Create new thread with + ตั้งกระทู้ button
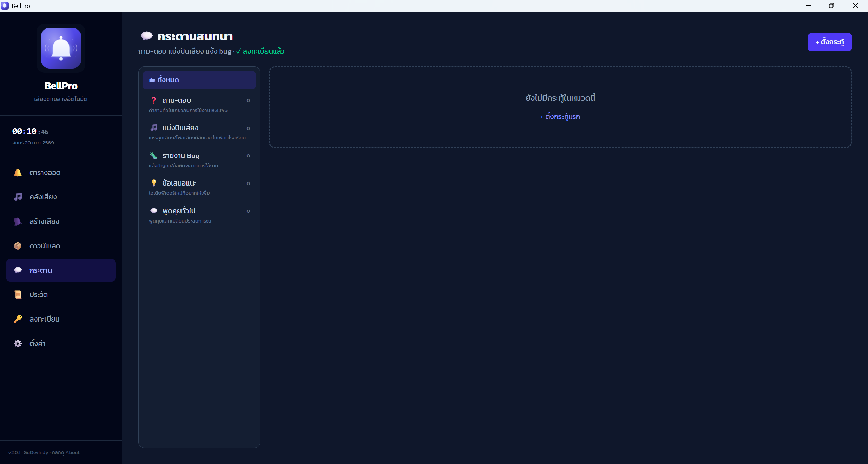This screenshot has height=464, width=868. click(x=830, y=42)
